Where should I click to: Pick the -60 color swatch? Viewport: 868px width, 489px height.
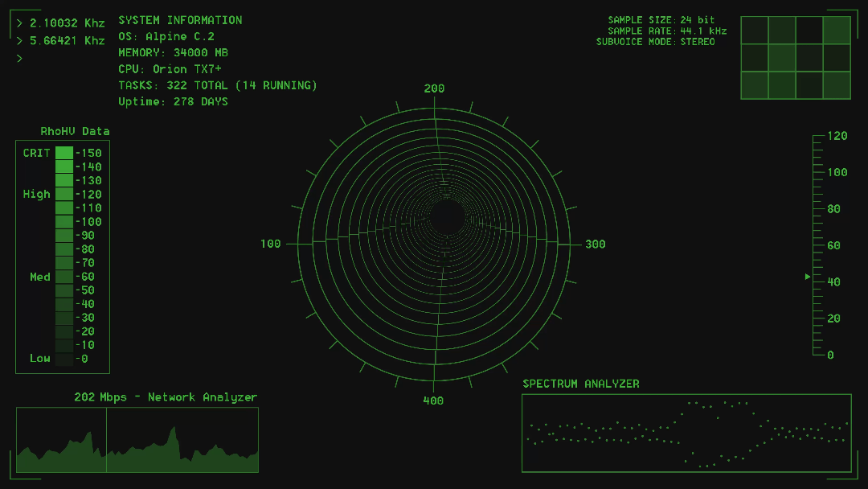(x=64, y=277)
